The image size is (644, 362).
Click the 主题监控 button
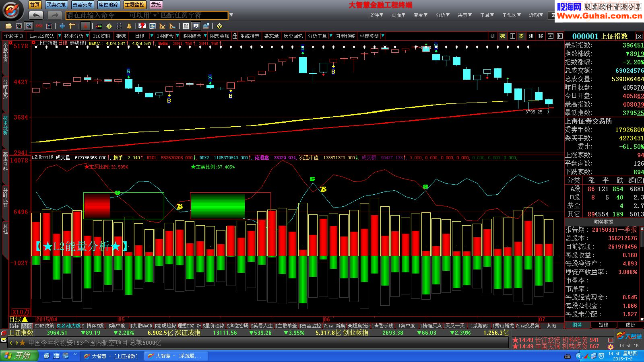[134, 5]
